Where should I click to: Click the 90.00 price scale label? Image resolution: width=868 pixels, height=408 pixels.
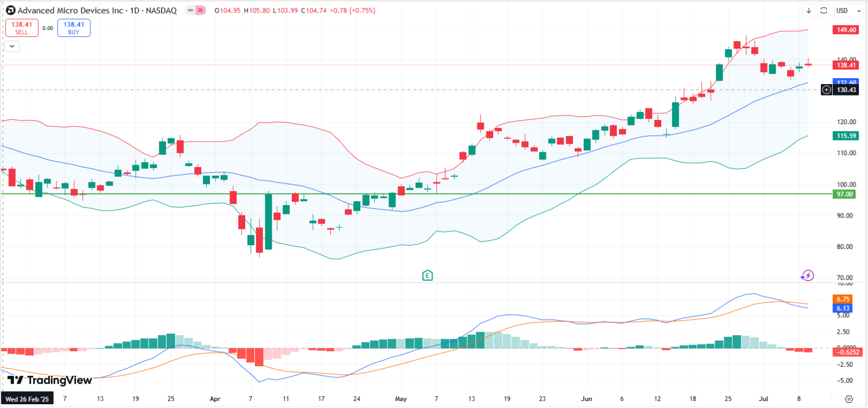click(x=845, y=215)
